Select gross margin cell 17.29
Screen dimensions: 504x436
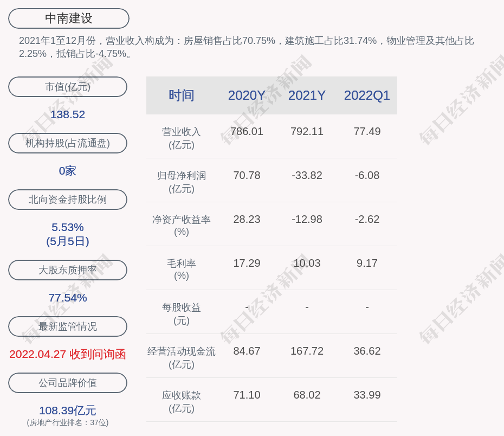coord(247,263)
